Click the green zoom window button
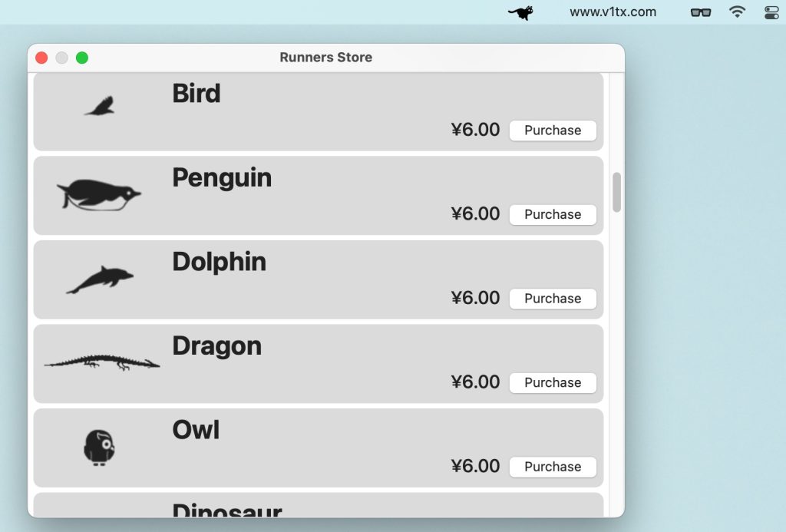Image resolution: width=786 pixels, height=532 pixels. 82,58
